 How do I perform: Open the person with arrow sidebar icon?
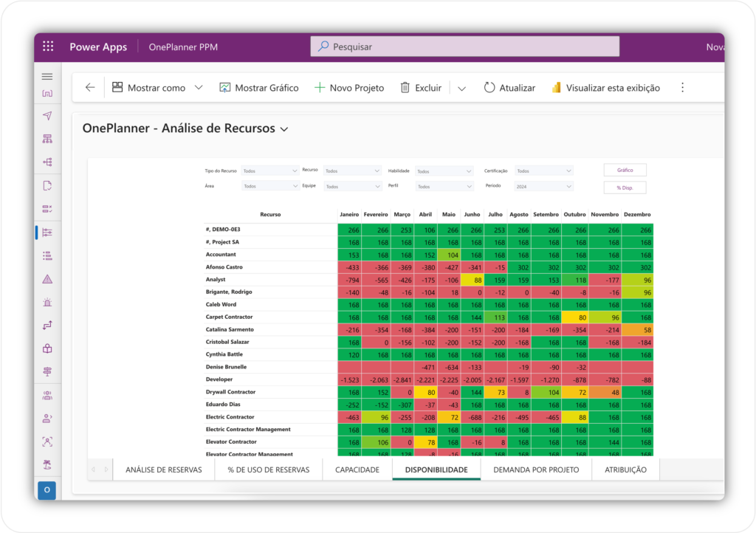click(47, 419)
